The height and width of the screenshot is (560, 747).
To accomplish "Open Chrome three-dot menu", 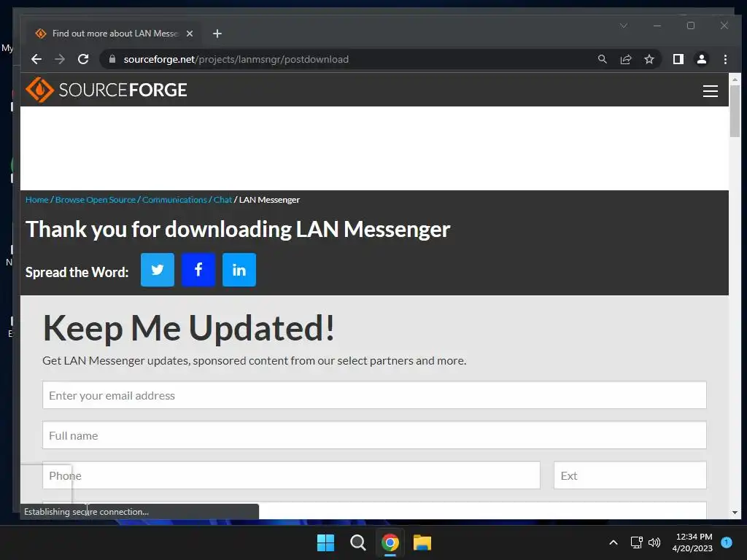I will pyautogui.click(x=725, y=59).
